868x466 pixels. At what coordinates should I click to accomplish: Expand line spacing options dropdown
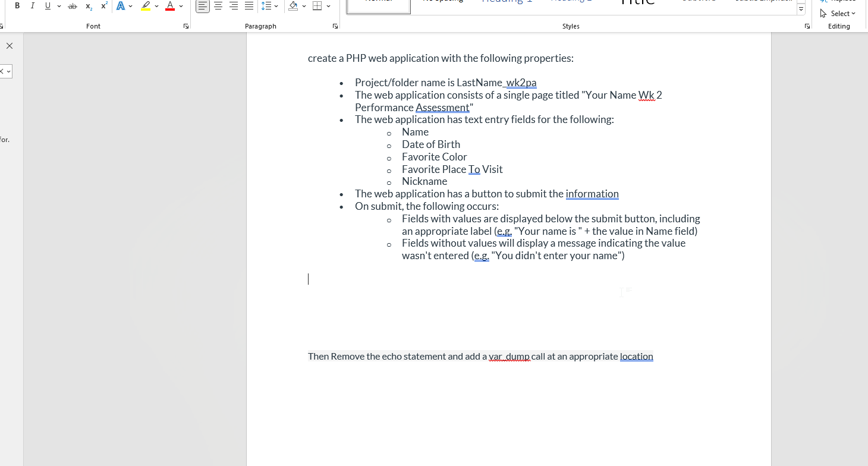(x=276, y=6)
